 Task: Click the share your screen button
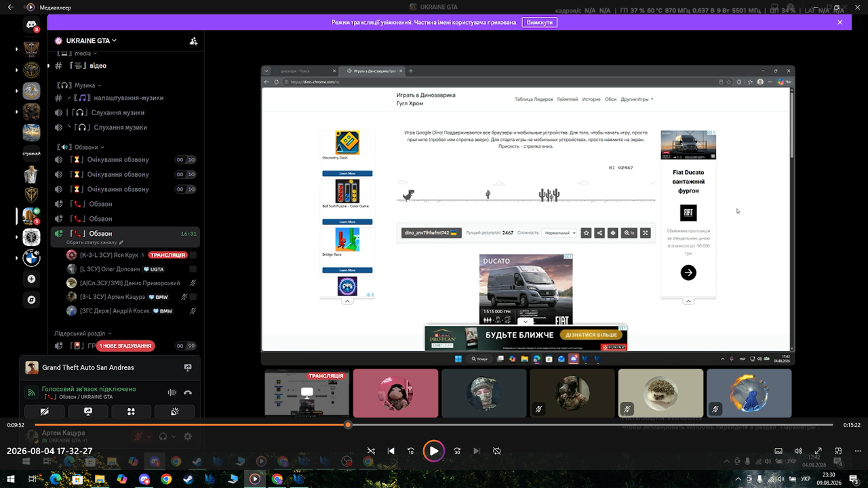click(x=88, y=411)
